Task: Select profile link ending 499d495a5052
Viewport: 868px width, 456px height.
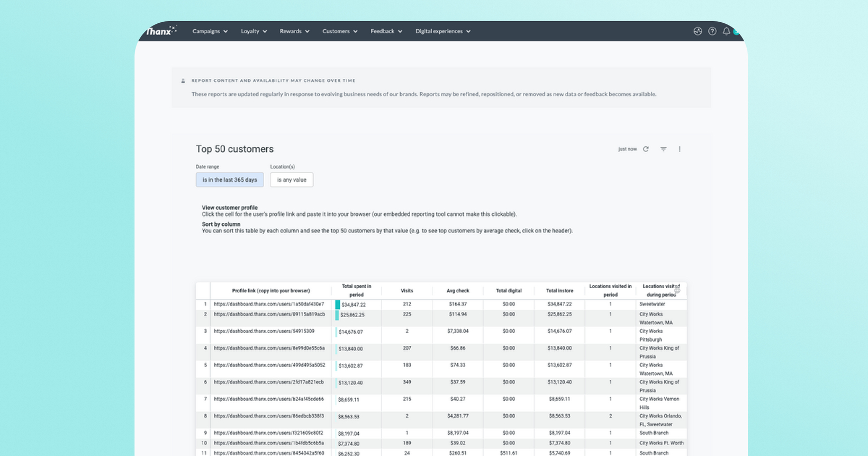Action: [x=269, y=365]
